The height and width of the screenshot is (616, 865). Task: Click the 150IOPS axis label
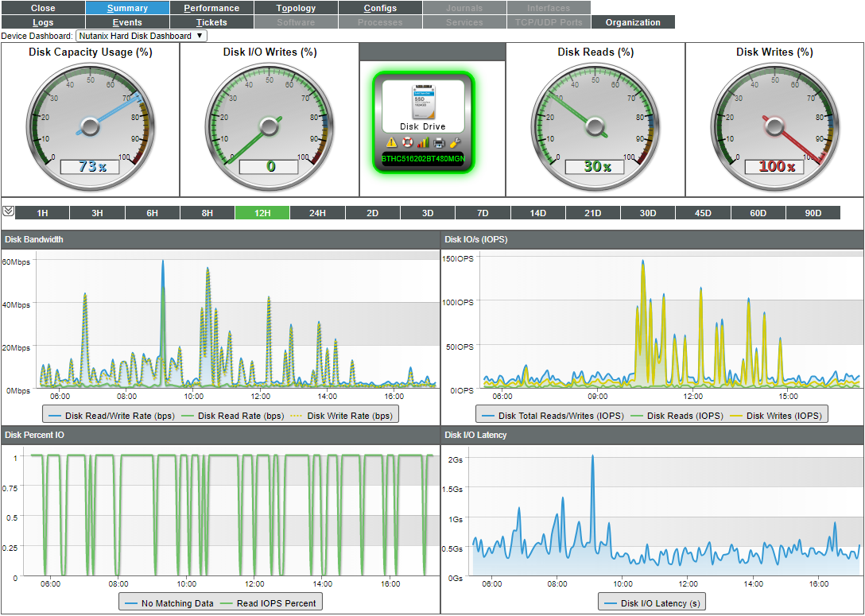point(458,258)
